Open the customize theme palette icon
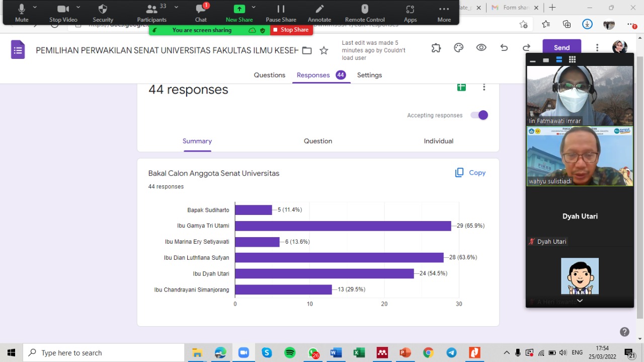This screenshot has width=644, height=362. [x=458, y=48]
